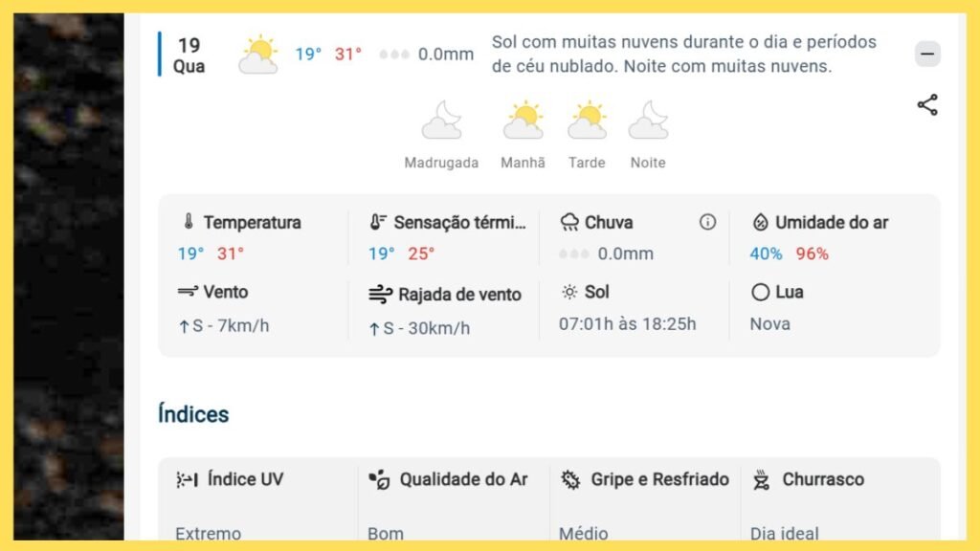The height and width of the screenshot is (551, 980).
Task: Click the share icon
Action: tap(927, 105)
